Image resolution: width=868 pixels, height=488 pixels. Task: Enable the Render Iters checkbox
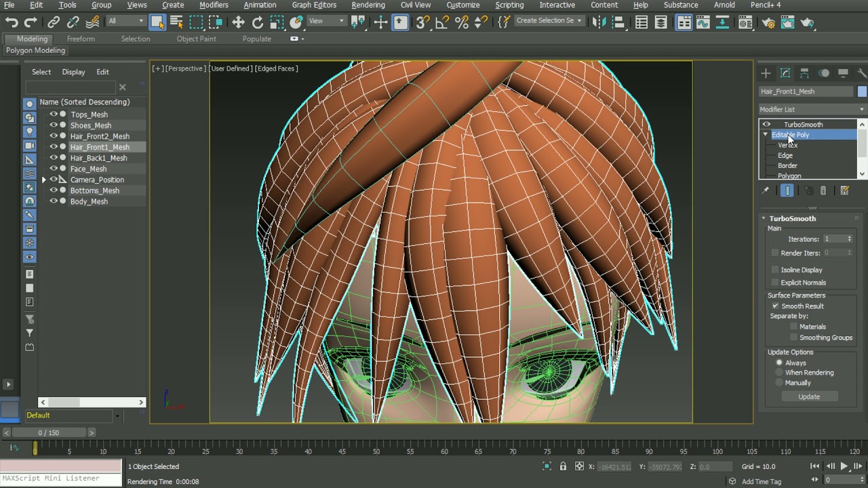(x=775, y=253)
